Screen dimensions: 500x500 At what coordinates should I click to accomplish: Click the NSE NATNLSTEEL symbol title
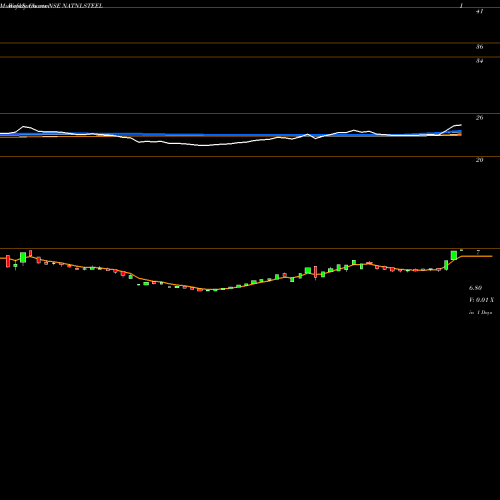(x=75, y=6)
